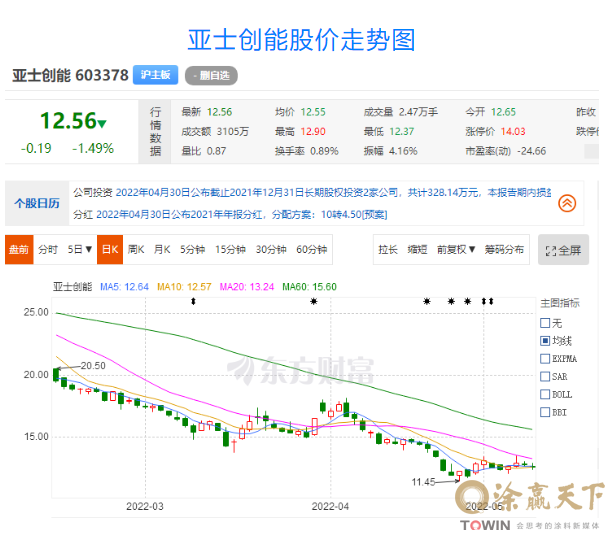Screen dimensions: 610x535
Task: Select the 5分钟 chart tab
Action: (x=192, y=249)
